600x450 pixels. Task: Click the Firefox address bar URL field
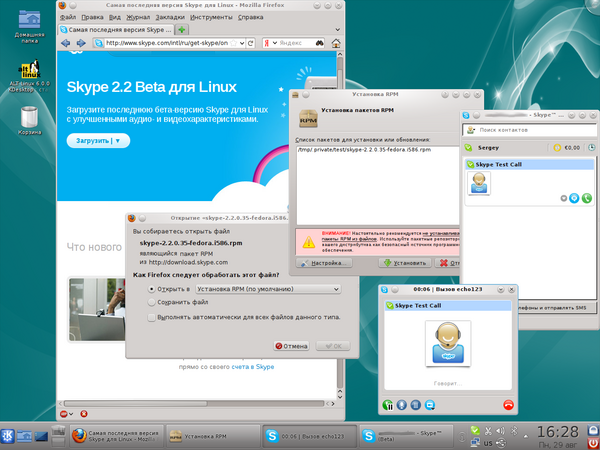coord(166,43)
